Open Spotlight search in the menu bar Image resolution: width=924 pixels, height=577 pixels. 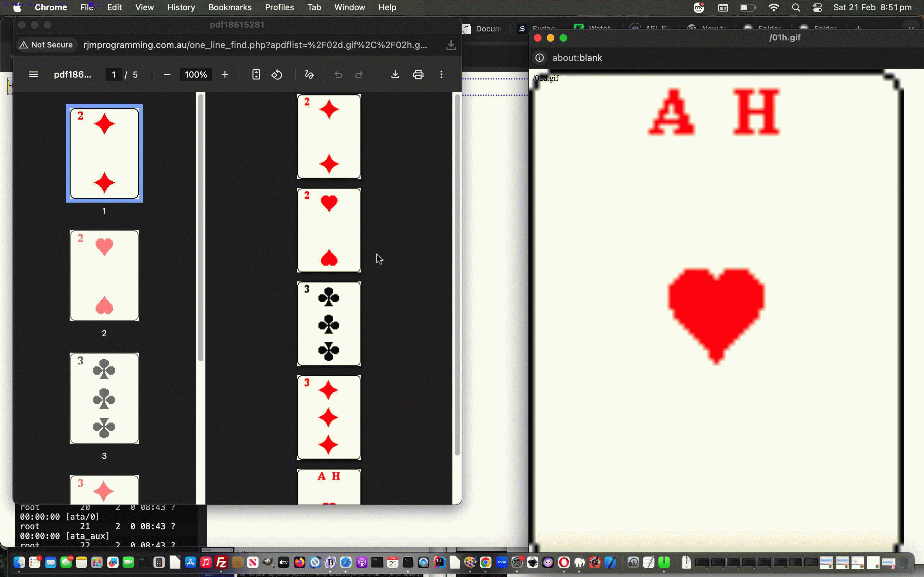(796, 7)
